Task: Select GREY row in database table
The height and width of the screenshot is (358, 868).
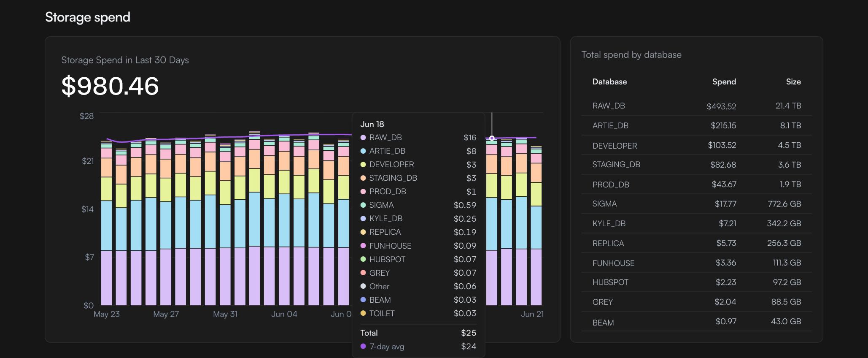Action: (696, 302)
